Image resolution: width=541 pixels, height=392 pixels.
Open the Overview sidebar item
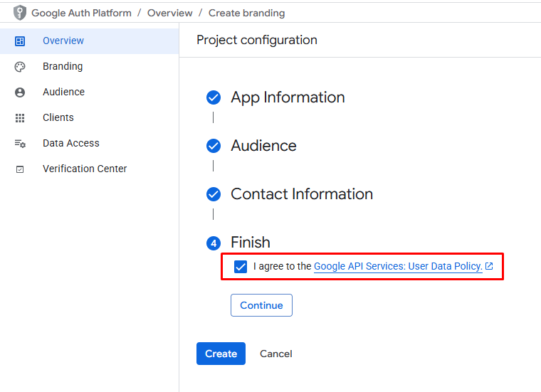(90, 41)
